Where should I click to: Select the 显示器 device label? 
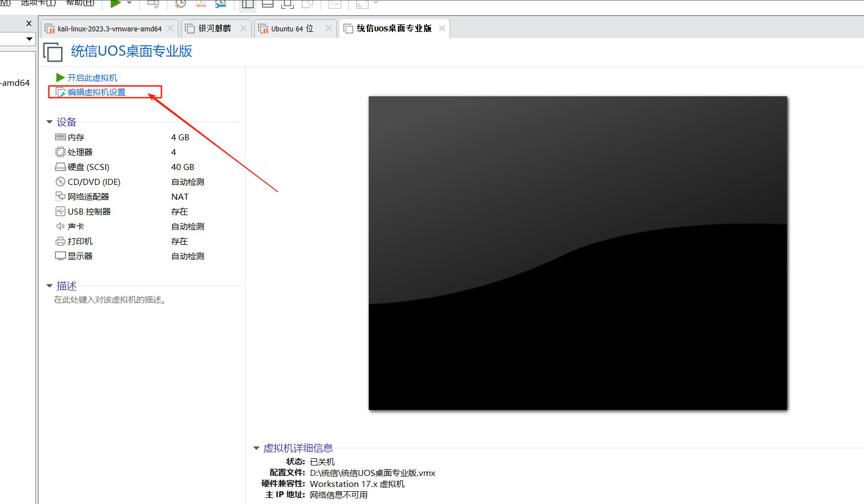coord(80,256)
